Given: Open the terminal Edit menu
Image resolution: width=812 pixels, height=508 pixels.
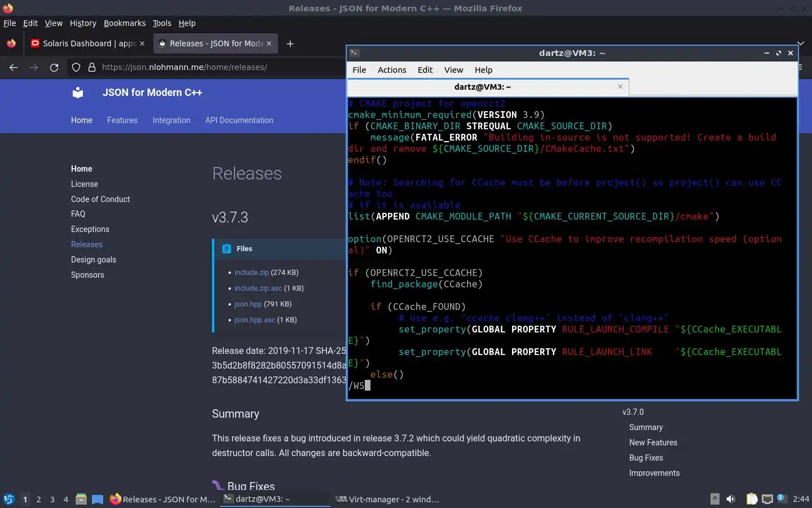Looking at the screenshot, I should (x=425, y=70).
